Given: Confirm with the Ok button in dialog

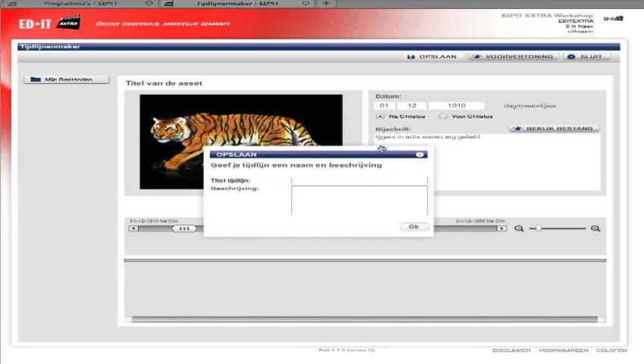Looking at the screenshot, I should [x=414, y=227].
